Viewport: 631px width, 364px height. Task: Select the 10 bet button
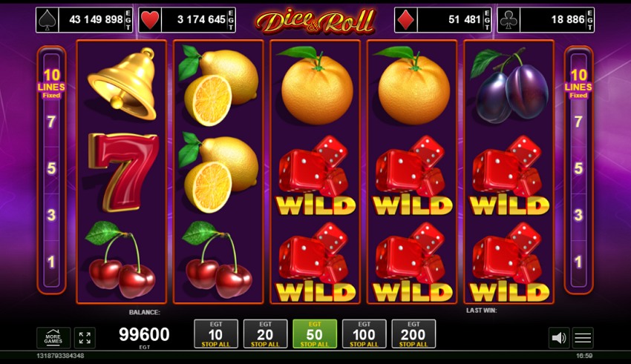(216, 334)
